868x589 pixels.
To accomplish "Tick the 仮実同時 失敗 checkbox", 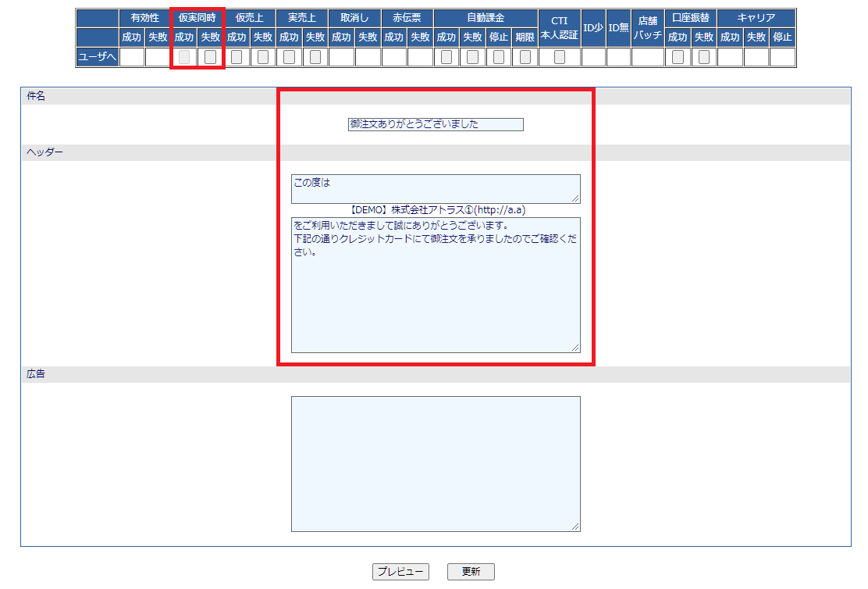I will pos(210,57).
